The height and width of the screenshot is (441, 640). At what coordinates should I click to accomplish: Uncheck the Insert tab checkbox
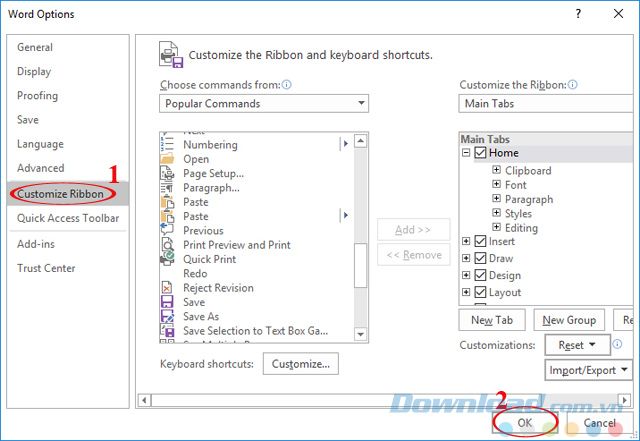480,241
